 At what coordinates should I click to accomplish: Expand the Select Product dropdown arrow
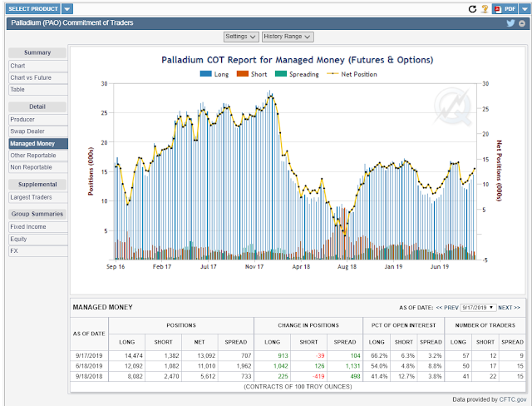67,9
